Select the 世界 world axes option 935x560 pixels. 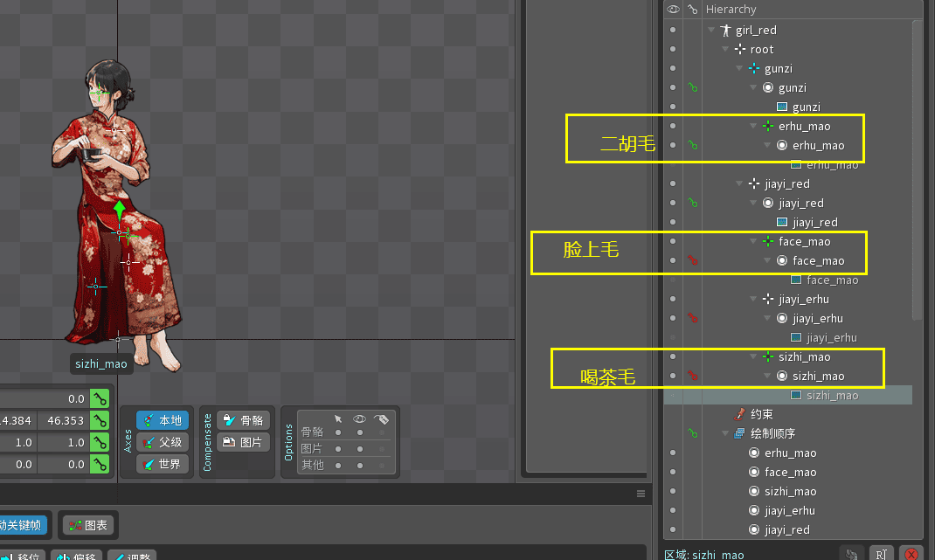[163, 464]
